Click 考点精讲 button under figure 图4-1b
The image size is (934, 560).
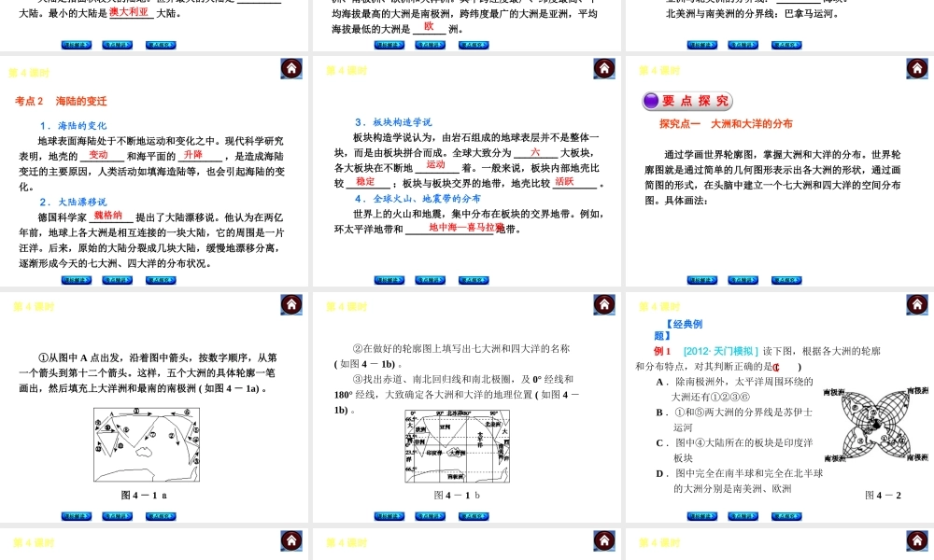(x=430, y=516)
